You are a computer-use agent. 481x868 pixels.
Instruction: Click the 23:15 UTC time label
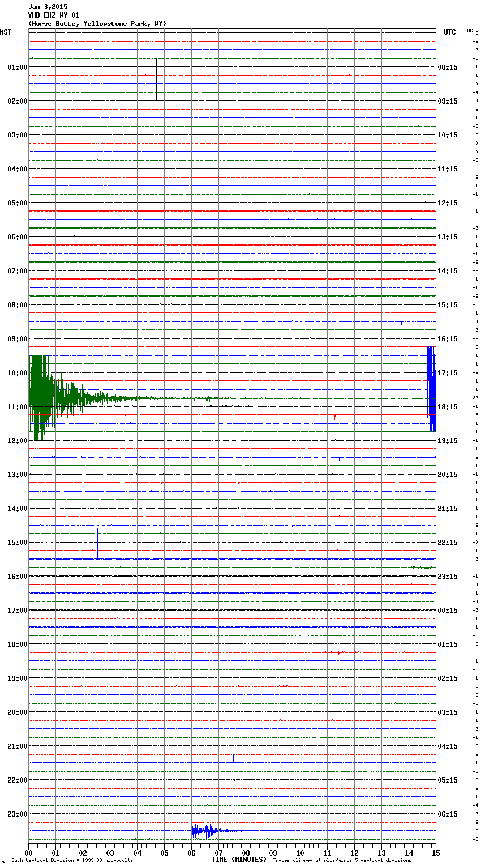(448, 577)
